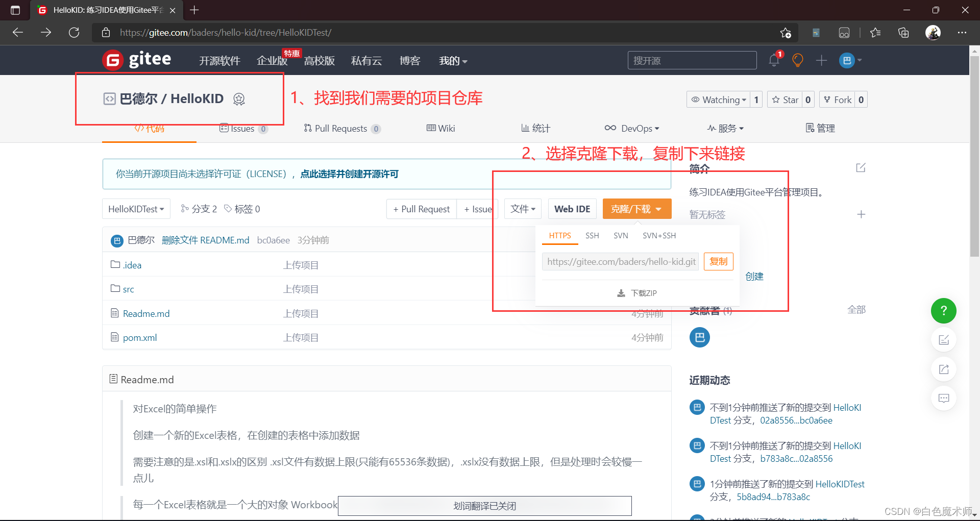The height and width of the screenshot is (521, 980).
Task: Click commit message 删除文件 README.md
Action: pos(205,240)
